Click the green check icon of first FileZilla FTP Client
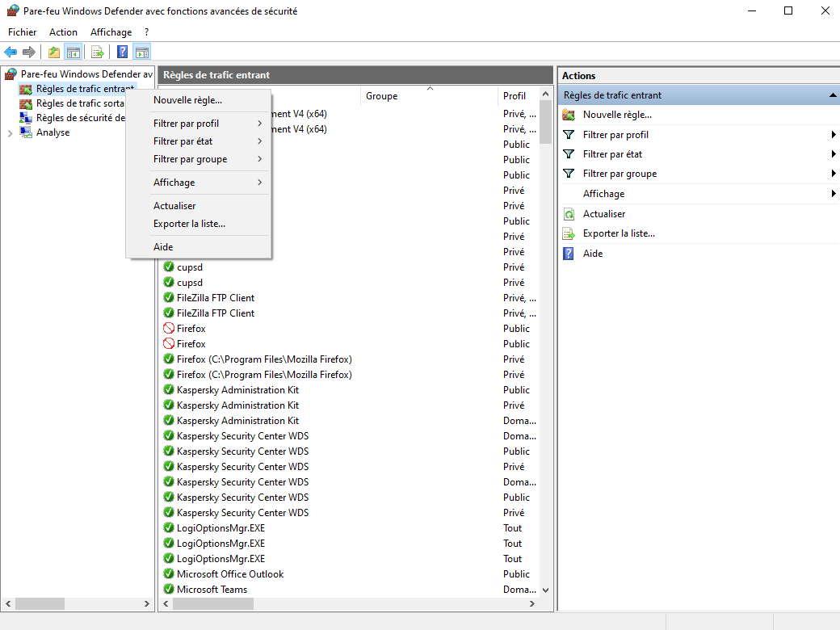This screenshot has height=630, width=840. click(x=169, y=297)
